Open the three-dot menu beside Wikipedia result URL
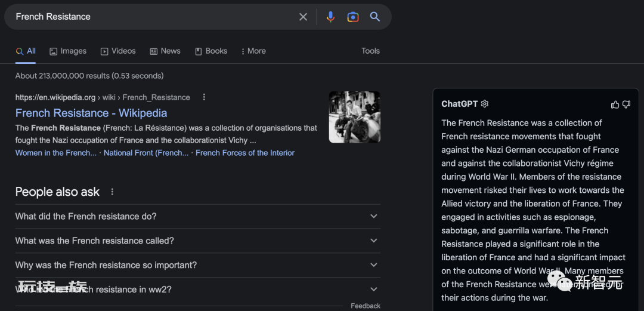 (x=204, y=97)
